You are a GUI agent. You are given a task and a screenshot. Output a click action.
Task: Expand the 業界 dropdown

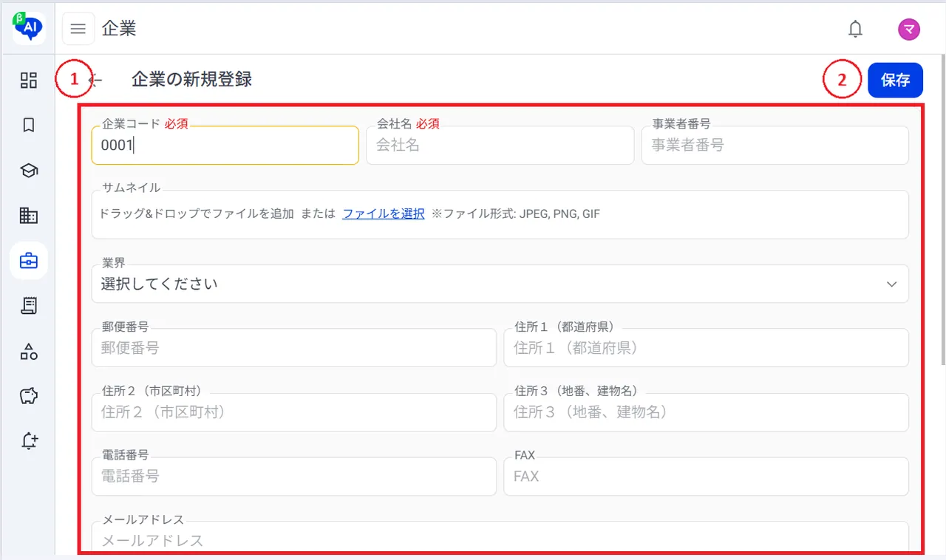click(500, 284)
